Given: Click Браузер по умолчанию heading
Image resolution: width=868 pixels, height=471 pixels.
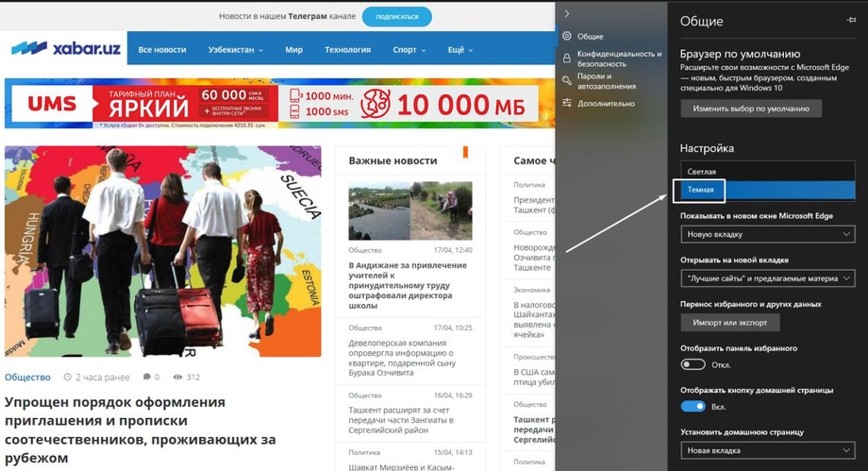Looking at the screenshot, I should (740, 54).
